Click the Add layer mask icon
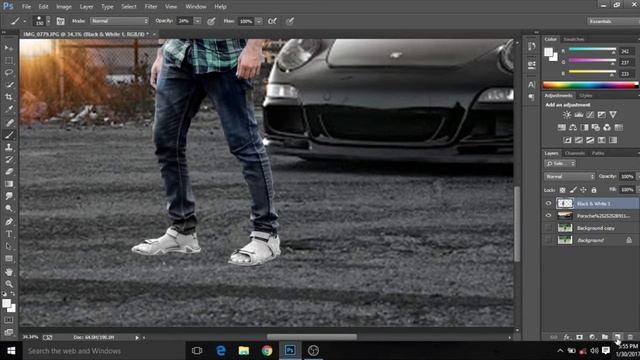 [579, 337]
